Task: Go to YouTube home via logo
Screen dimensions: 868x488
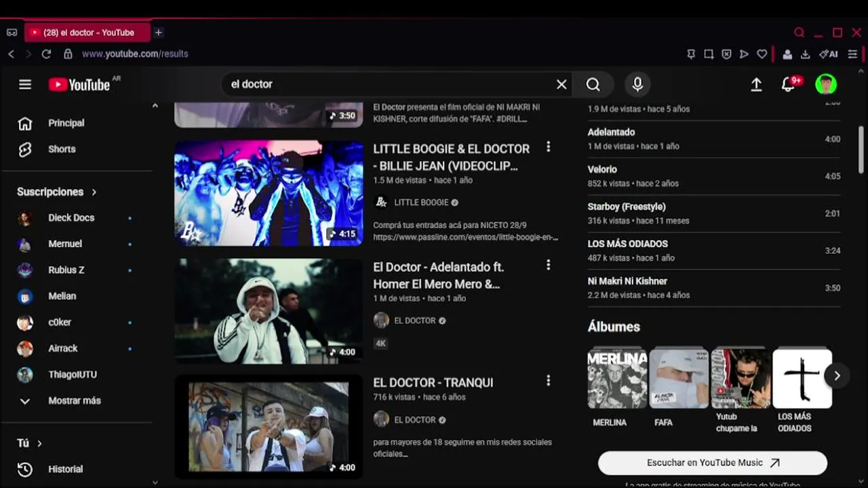Action: [79, 85]
